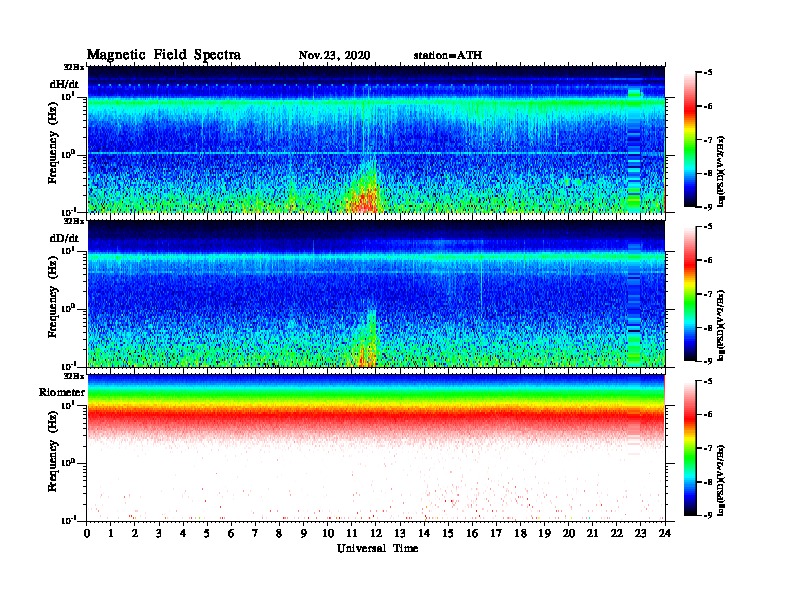Click hour "6" on the time axis
The image size is (792, 612).
click(231, 534)
